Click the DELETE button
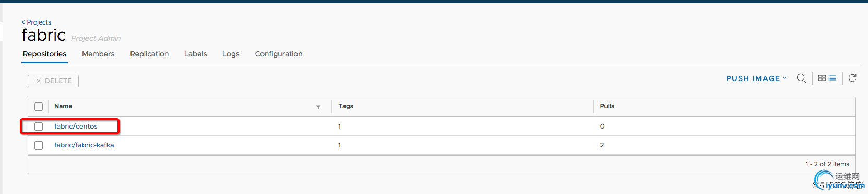Image resolution: width=868 pixels, height=194 pixels. pyautogui.click(x=53, y=81)
